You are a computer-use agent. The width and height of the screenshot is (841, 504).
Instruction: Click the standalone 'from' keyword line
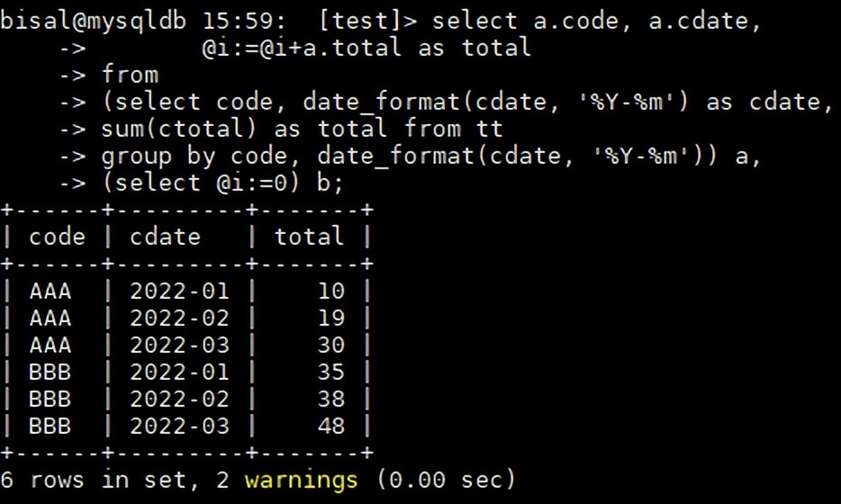pos(130,75)
